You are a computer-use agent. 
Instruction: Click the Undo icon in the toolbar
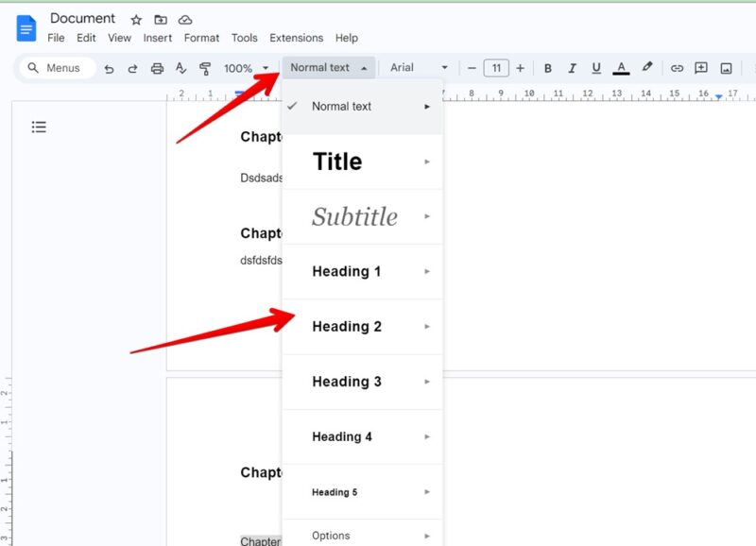coord(112,67)
